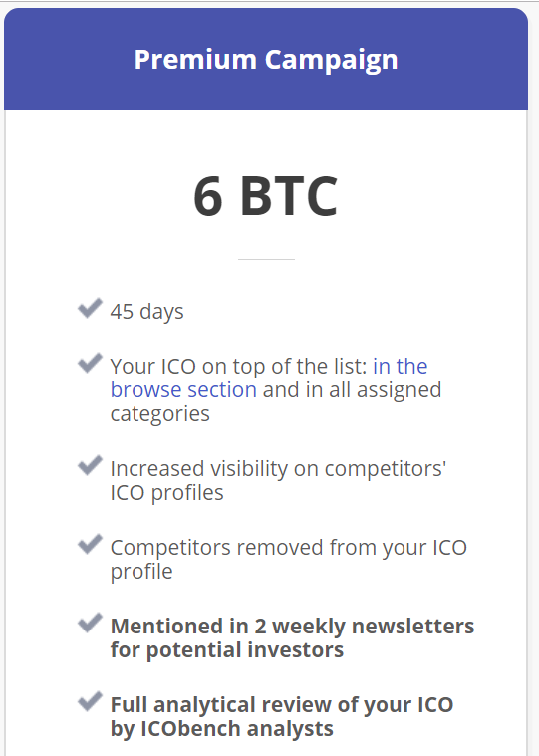Click the divider line under the price

coord(266,259)
